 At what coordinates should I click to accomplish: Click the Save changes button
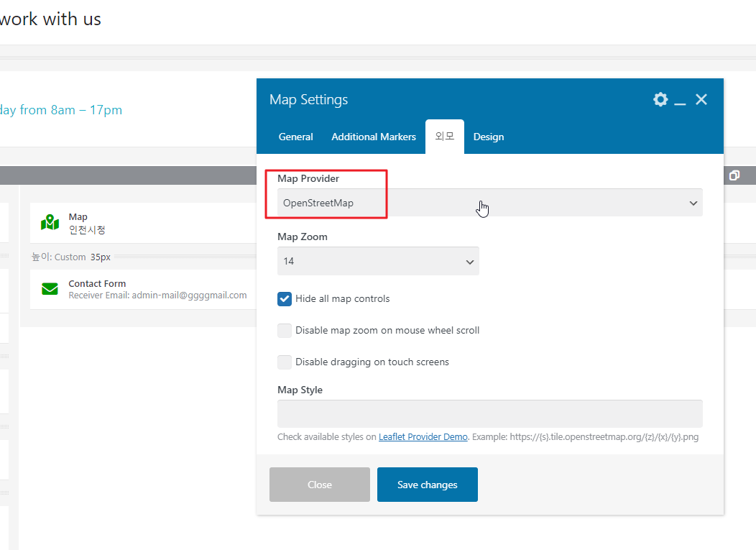click(427, 485)
